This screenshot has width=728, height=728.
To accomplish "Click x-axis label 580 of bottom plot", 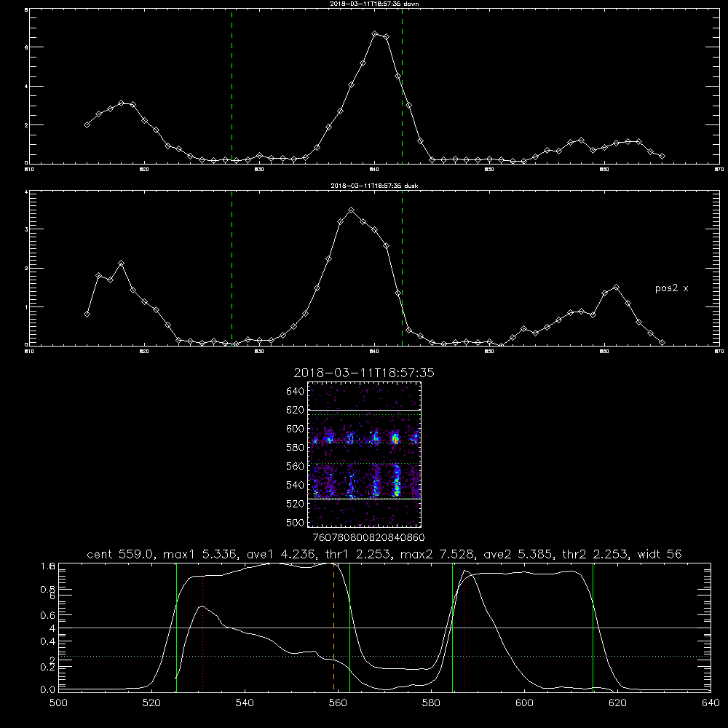I will coord(431,703).
